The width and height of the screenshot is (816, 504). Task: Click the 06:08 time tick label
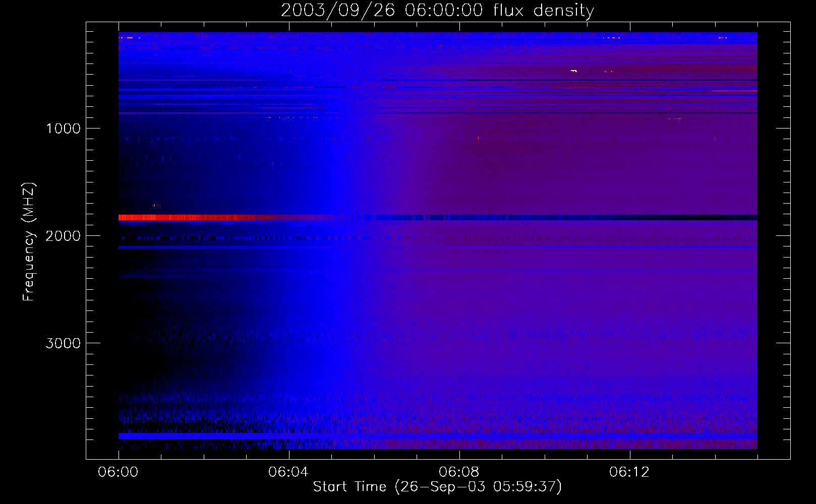point(459,472)
